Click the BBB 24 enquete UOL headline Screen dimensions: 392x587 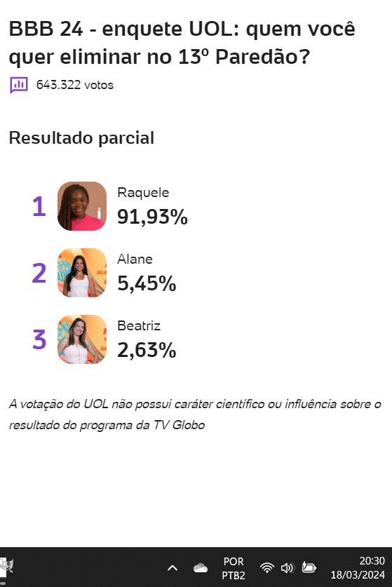(182, 43)
